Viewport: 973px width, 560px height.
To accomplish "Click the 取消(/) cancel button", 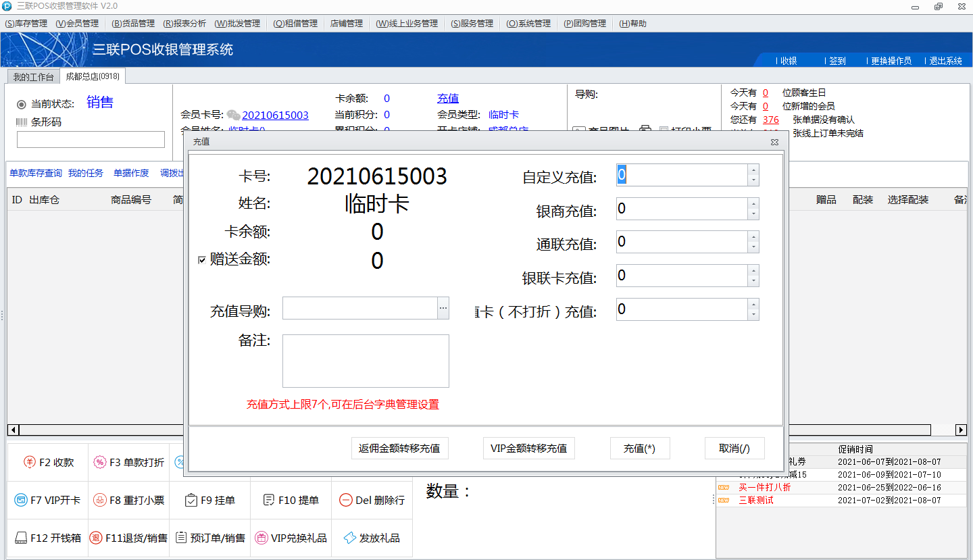I will [x=734, y=449].
